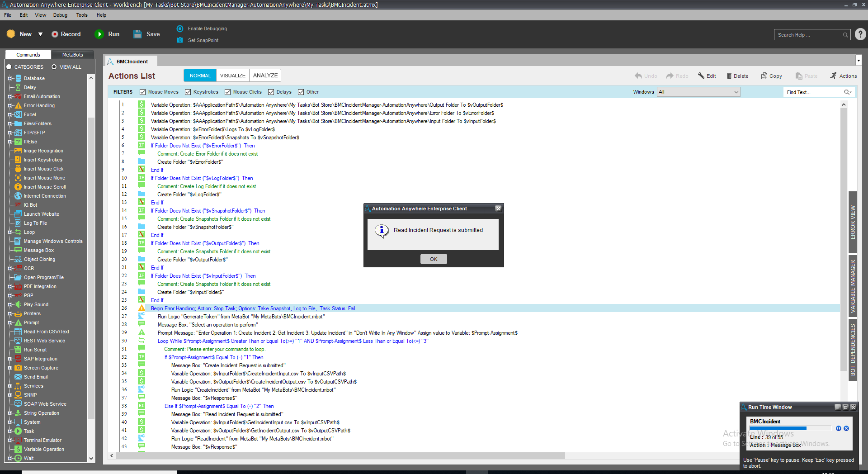The height and width of the screenshot is (474, 868).
Task: Select the Screen Capture command icon
Action: click(x=18, y=368)
